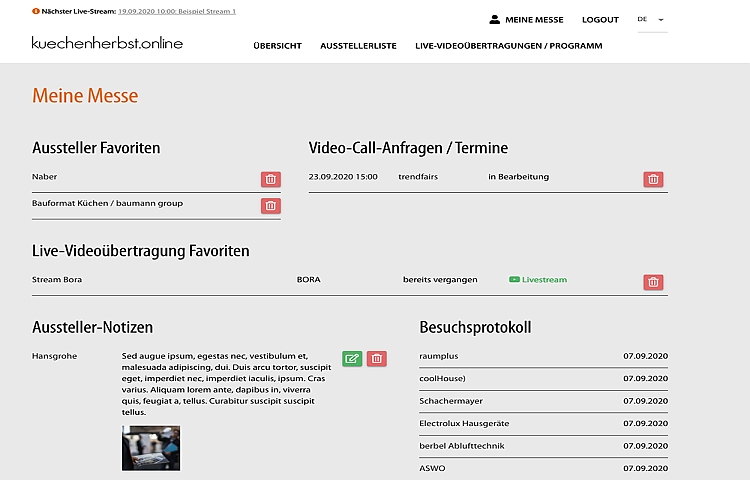Click the green Livestream camera icon
Screen dimensions: 750x480
pos(515,280)
